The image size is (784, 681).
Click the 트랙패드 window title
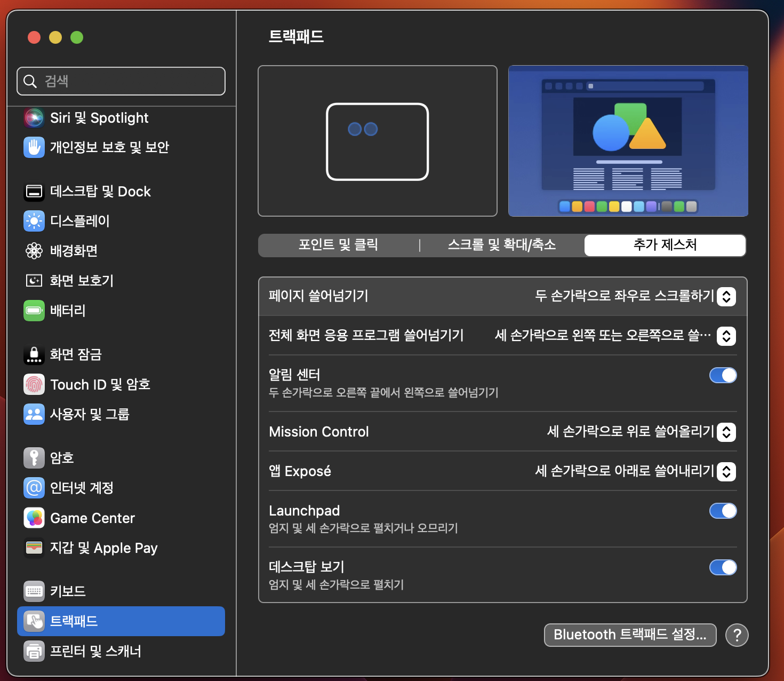coord(296,36)
